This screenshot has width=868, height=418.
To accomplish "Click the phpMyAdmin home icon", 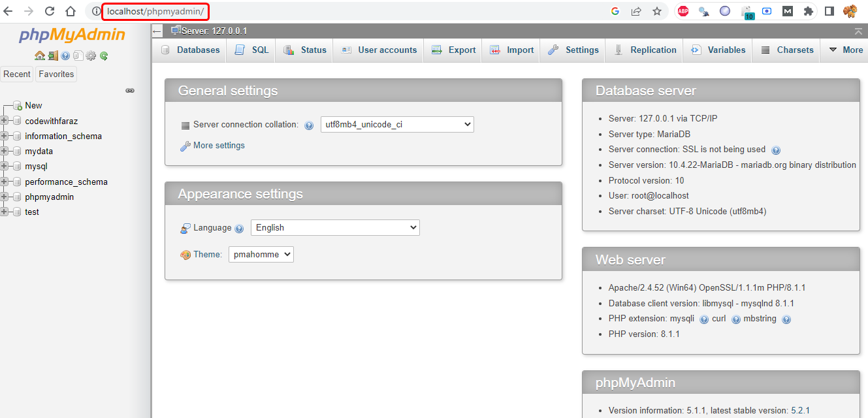I will tap(39, 56).
